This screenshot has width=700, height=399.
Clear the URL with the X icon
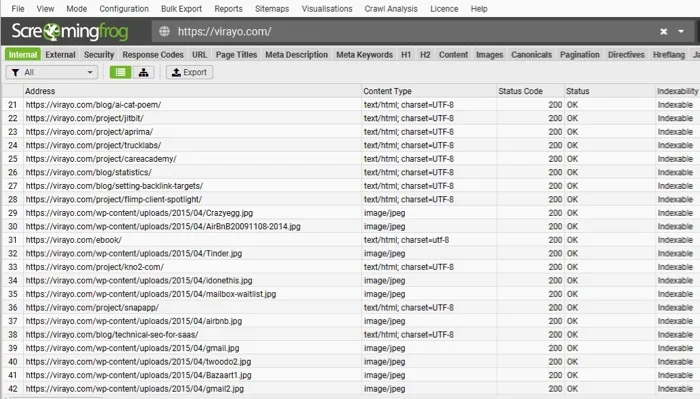click(x=663, y=31)
